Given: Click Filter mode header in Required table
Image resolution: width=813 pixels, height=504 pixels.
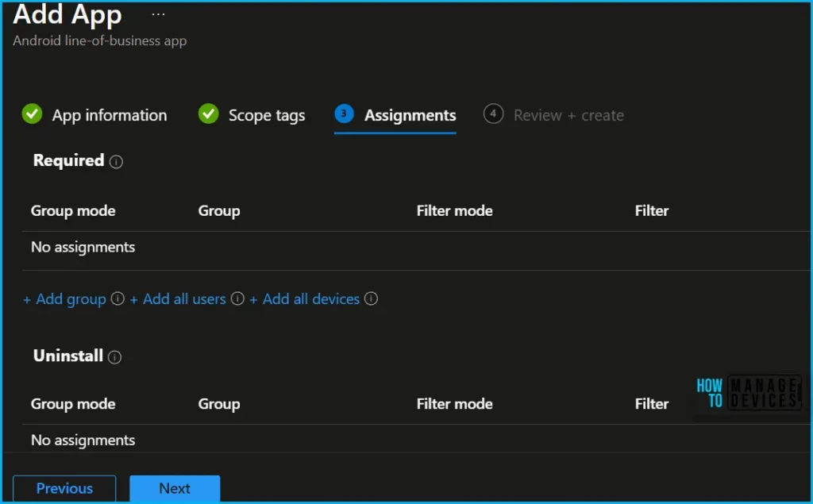Looking at the screenshot, I should 455,211.
